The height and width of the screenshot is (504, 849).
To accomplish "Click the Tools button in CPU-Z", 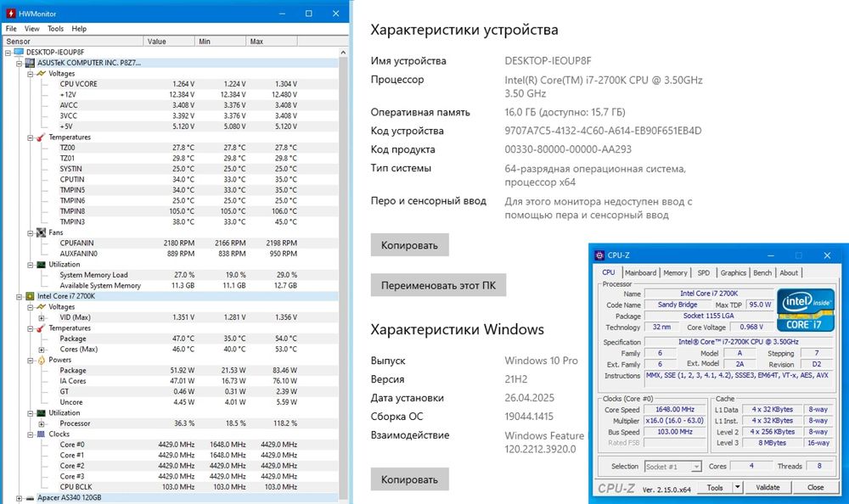I will coord(715,487).
